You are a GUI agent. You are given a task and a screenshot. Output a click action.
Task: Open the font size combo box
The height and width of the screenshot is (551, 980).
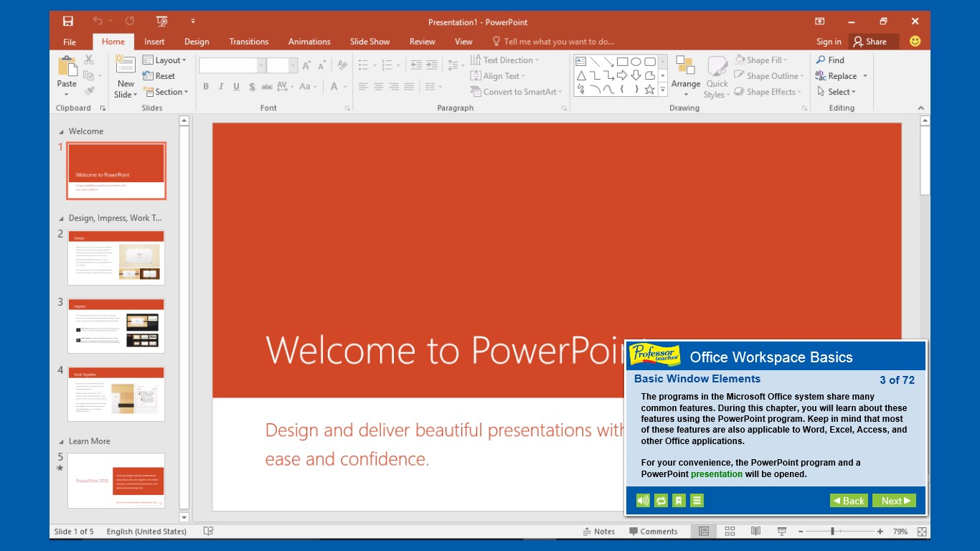[x=282, y=65]
